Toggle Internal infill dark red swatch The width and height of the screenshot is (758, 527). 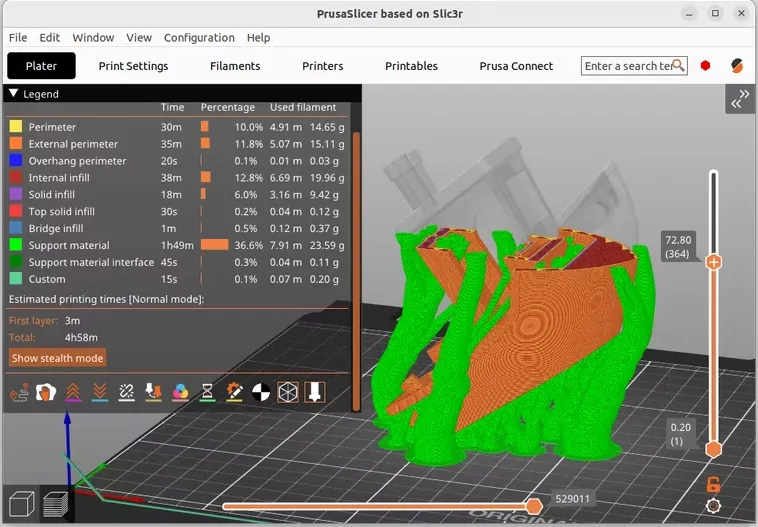tap(16, 177)
